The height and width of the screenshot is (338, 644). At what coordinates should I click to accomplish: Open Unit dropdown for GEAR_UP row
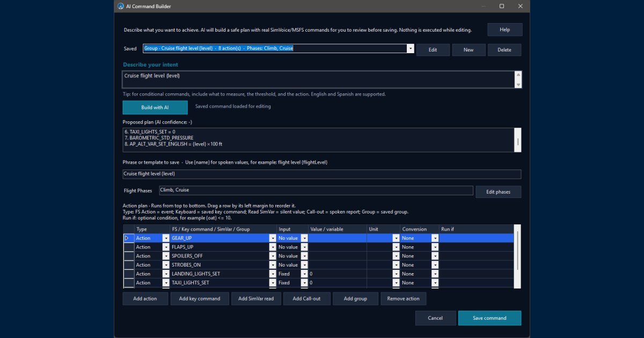pyautogui.click(x=397, y=238)
